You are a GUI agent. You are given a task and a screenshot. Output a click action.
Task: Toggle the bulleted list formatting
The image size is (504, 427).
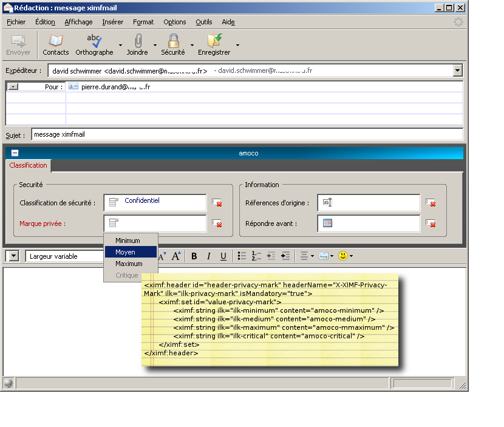point(240,256)
